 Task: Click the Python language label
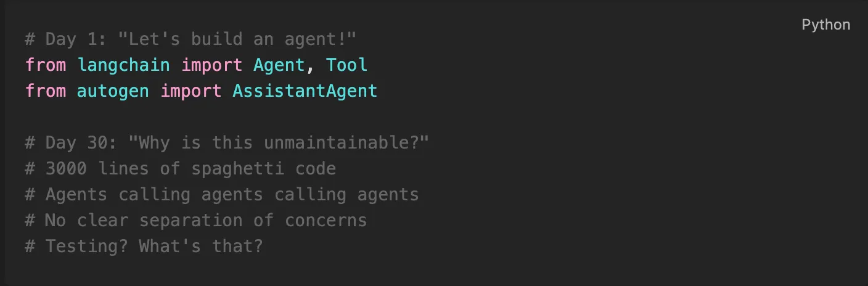(x=825, y=25)
